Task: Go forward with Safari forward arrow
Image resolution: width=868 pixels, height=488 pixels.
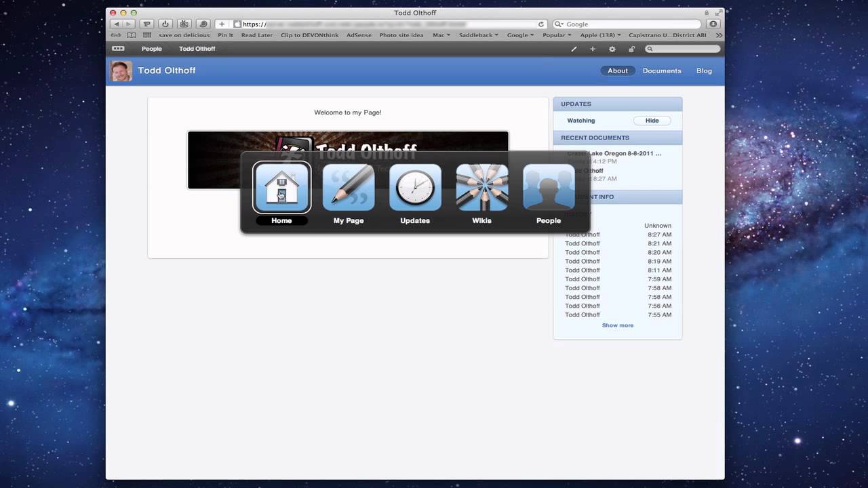Action: click(x=129, y=24)
